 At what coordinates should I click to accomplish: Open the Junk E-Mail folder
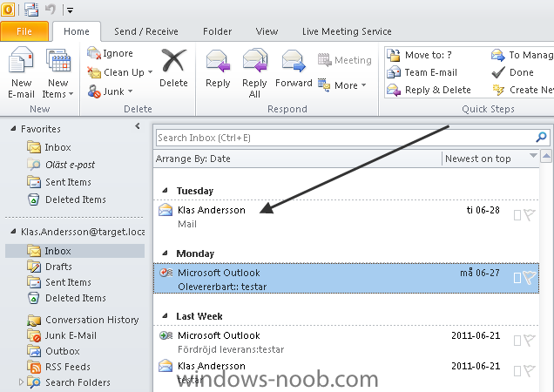tap(62, 335)
